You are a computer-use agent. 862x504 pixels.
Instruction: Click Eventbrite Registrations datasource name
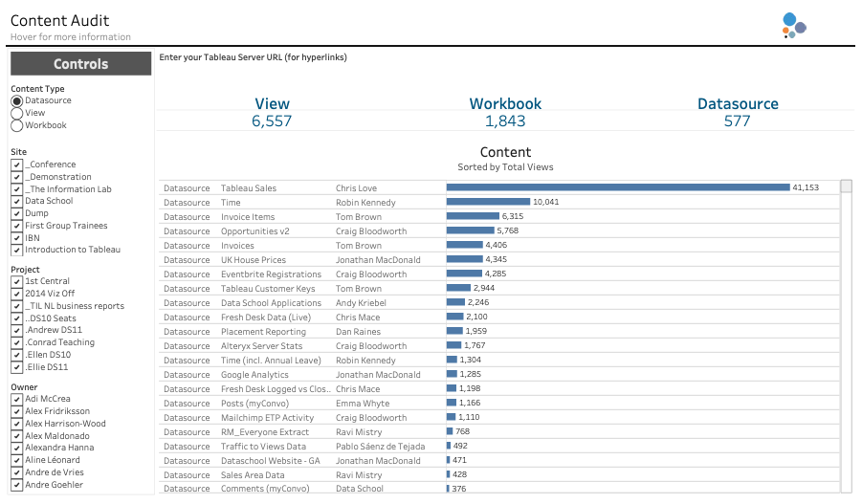coord(271,274)
